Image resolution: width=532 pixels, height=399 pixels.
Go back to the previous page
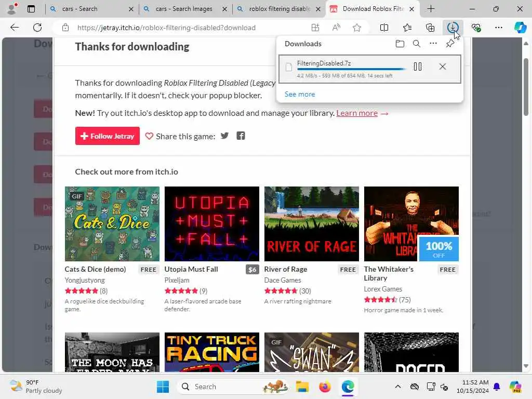[x=15, y=28]
